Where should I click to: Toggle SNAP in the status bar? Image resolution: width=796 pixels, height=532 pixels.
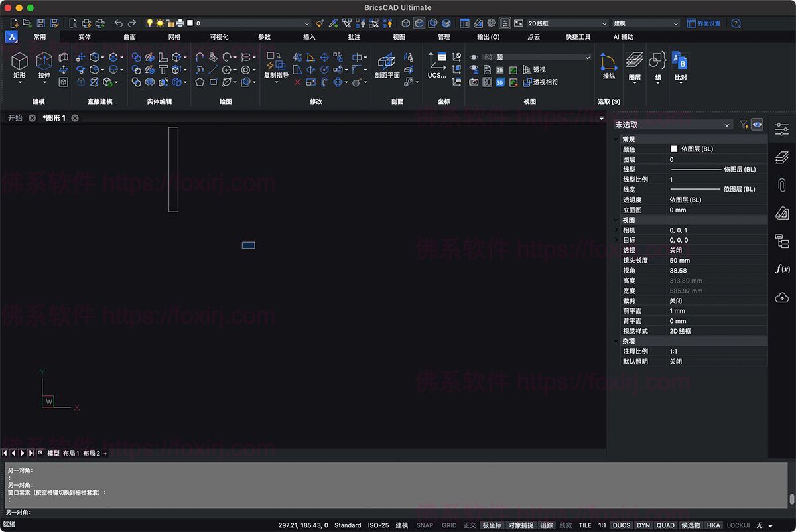point(425,525)
